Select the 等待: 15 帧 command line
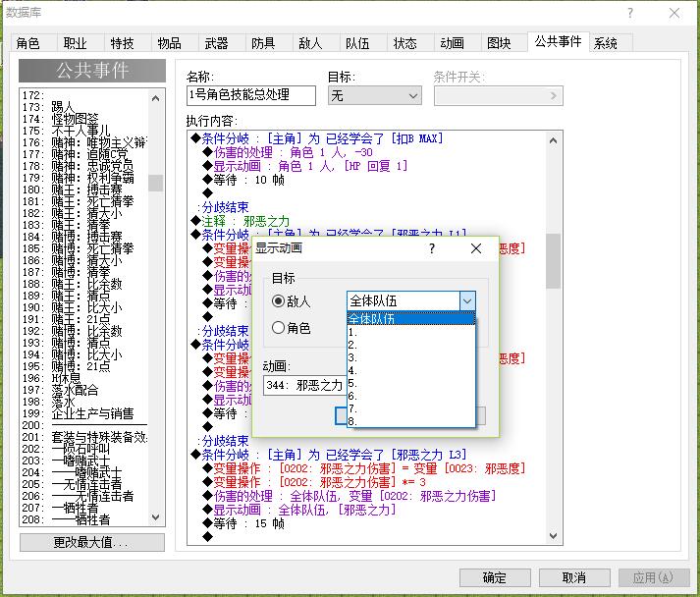This screenshot has height=597, width=700. (243, 523)
